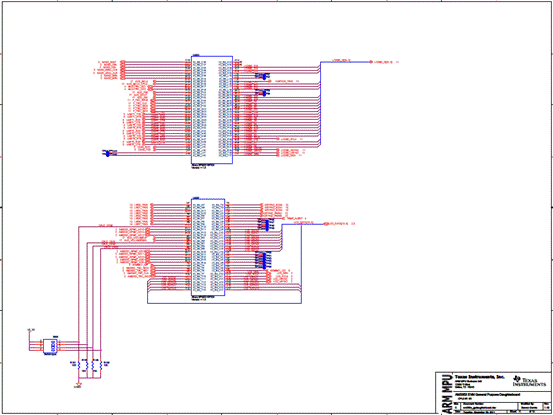Click the vertical ARM MPU title text
The width and height of the screenshot is (553, 415).
(446, 393)
